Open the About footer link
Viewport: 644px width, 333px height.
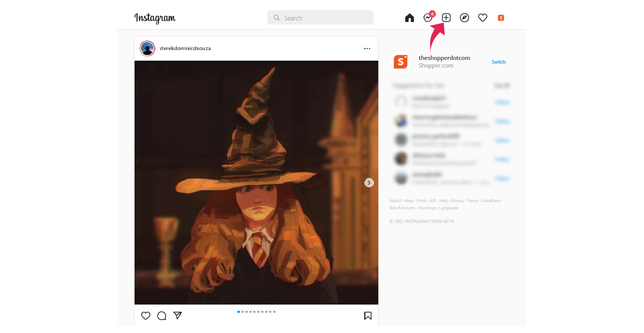[x=395, y=201]
